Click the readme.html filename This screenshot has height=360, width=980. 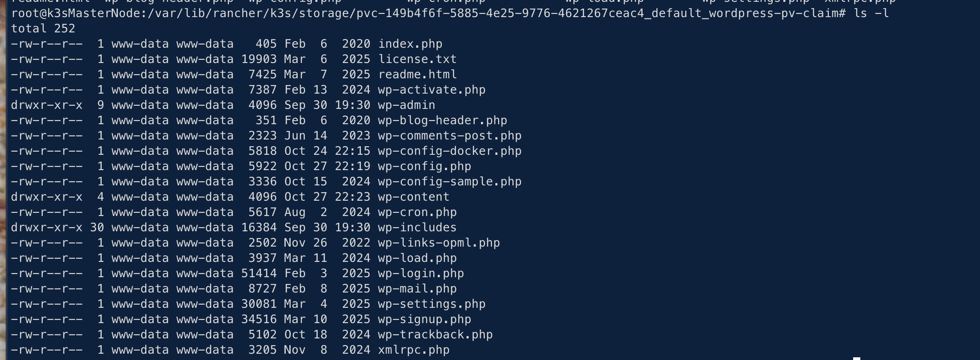click(417, 75)
